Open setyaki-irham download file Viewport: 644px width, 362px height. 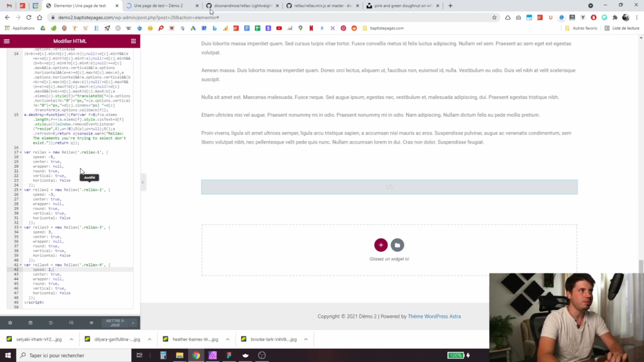click(34, 339)
